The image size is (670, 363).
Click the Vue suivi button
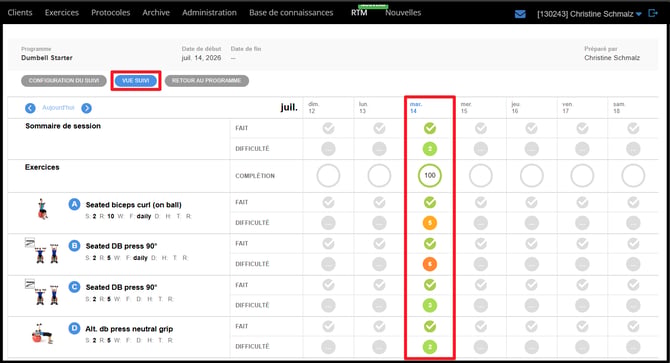tap(135, 81)
